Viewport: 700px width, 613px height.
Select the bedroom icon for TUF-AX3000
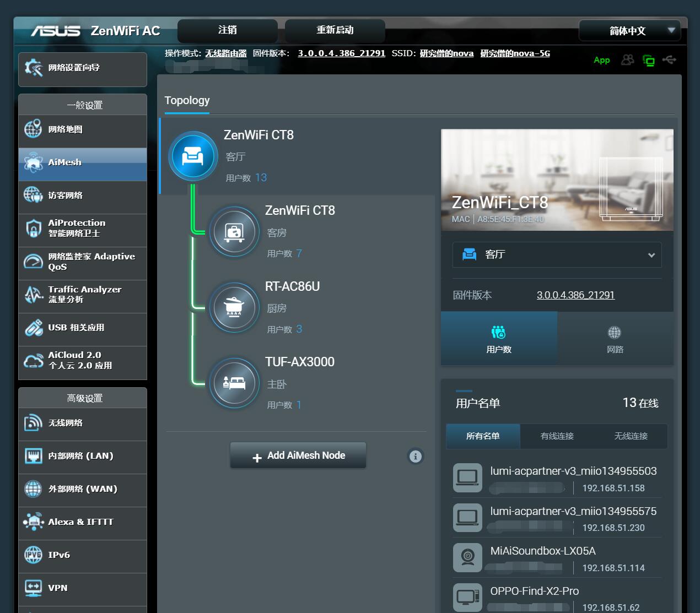pos(234,383)
